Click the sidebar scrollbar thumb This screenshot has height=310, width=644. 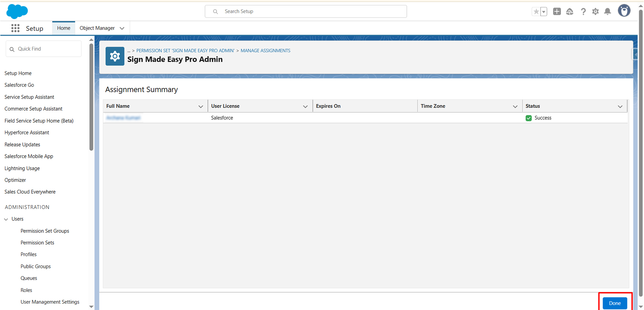[x=91, y=97]
